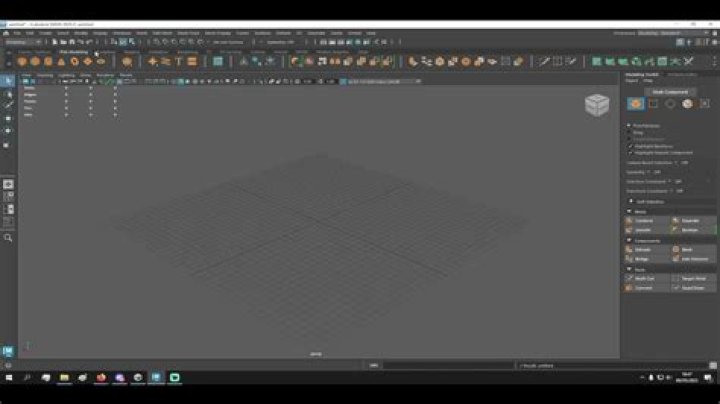Screen dimensions: 720x404
Task: Activate vertex selection in Modeling Toolkit
Action: tap(636, 104)
